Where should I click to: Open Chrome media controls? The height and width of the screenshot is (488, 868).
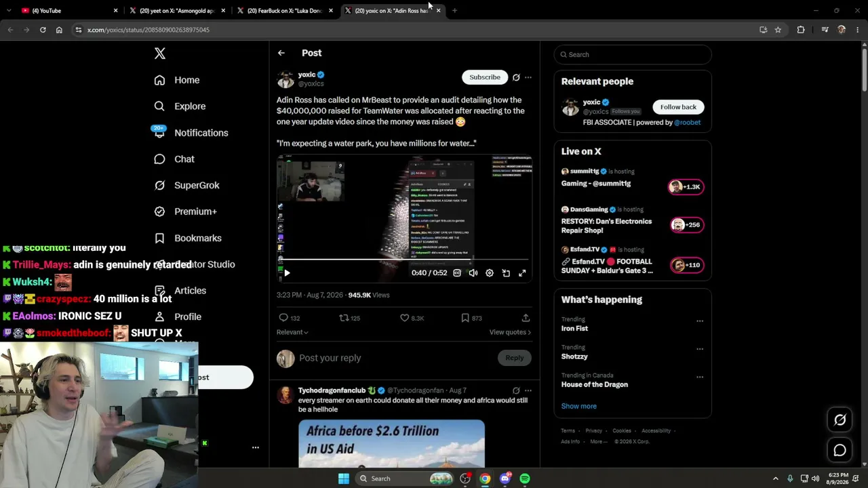(x=825, y=30)
